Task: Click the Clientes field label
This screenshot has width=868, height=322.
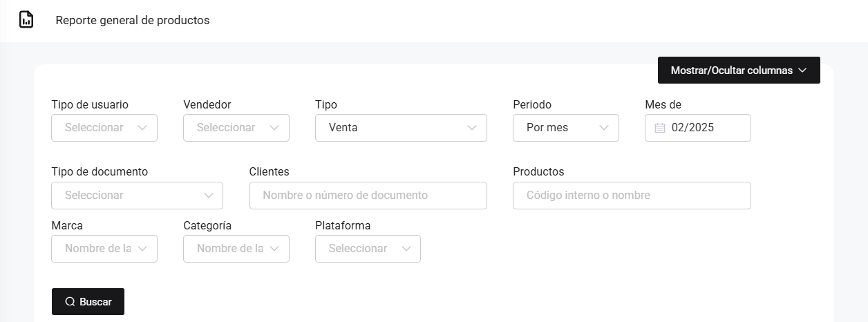Action: pyautogui.click(x=269, y=171)
